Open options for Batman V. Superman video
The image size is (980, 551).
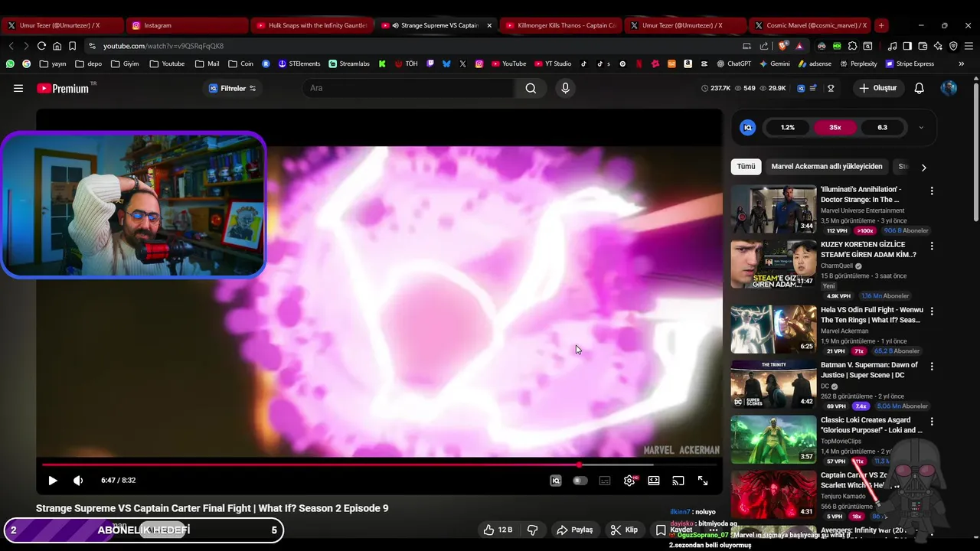tap(932, 367)
